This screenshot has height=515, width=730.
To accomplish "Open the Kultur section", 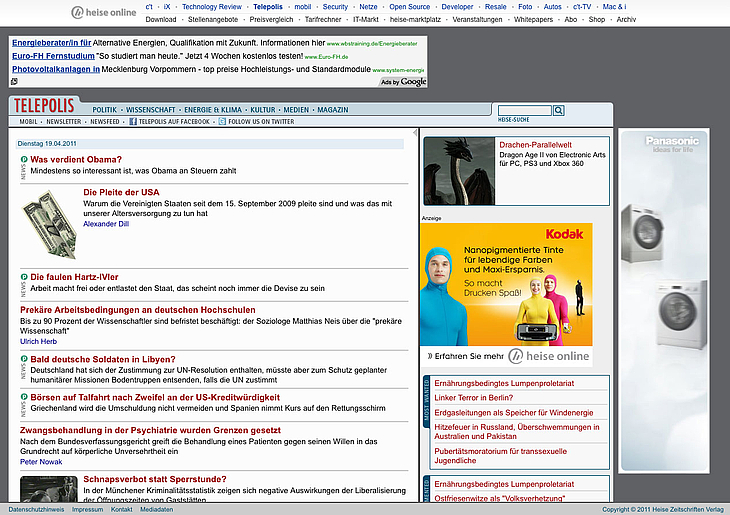I will [x=263, y=110].
